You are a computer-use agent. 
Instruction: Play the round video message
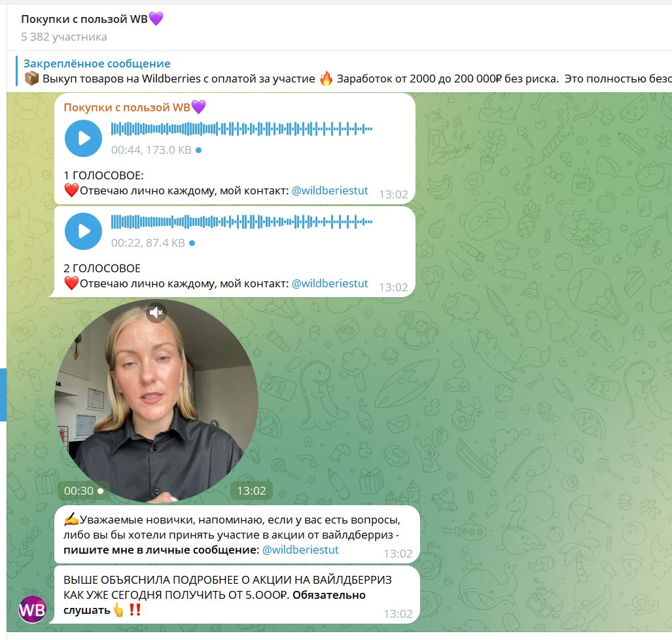tap(156, 400)
